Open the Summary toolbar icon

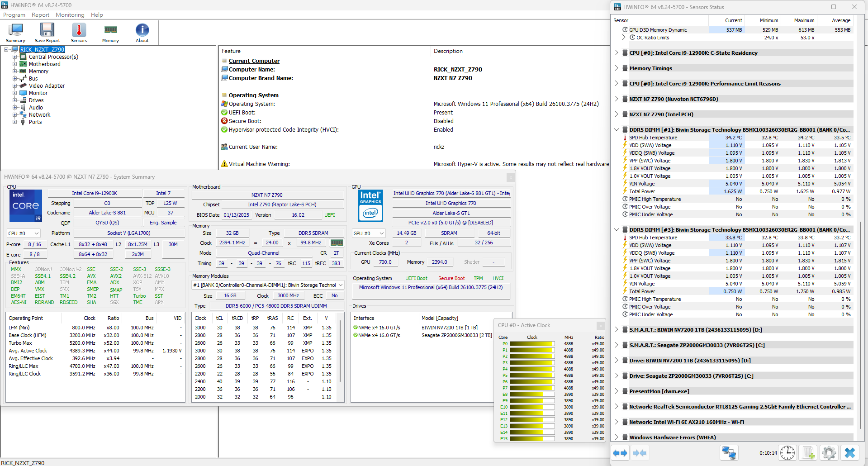(x=15, y=33)
